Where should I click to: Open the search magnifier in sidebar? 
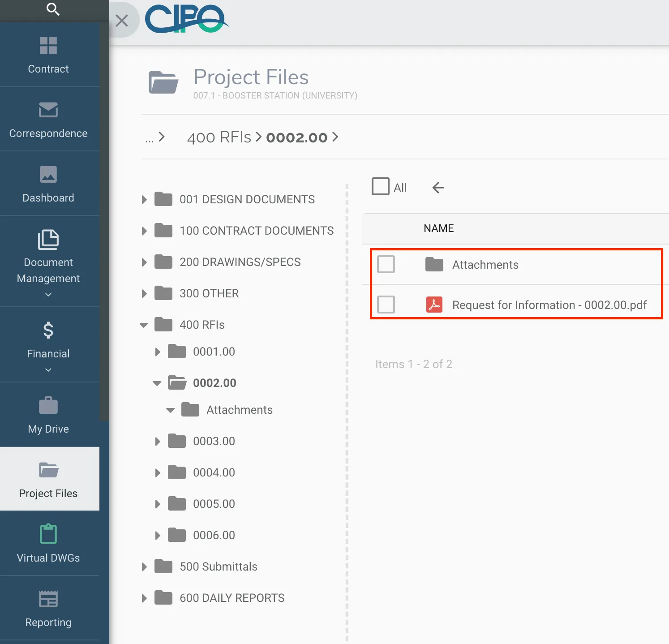(53, 9)
